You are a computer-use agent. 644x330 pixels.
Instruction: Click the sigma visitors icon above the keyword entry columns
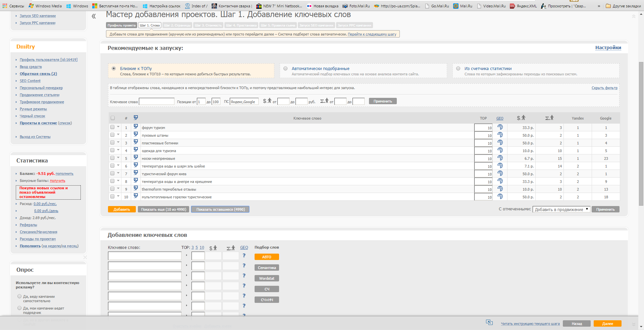(x=231, y=248)
